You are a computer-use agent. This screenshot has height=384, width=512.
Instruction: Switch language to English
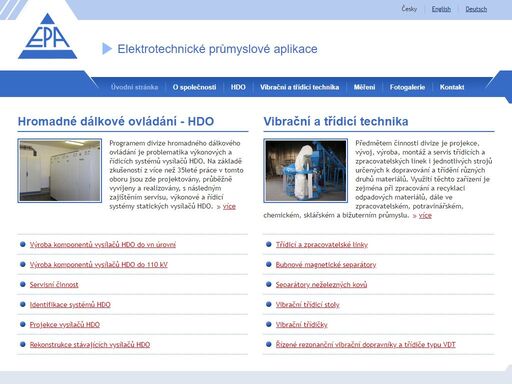(441, 9)
